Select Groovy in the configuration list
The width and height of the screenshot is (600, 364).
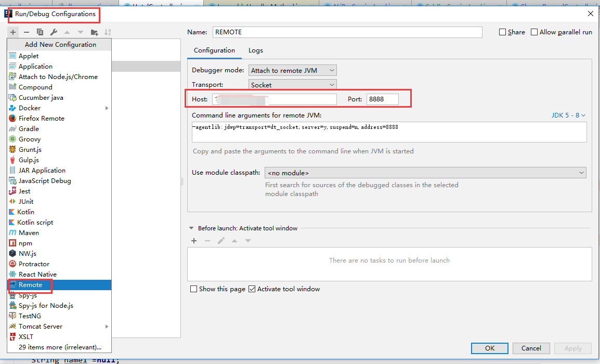tap(59, 139)
